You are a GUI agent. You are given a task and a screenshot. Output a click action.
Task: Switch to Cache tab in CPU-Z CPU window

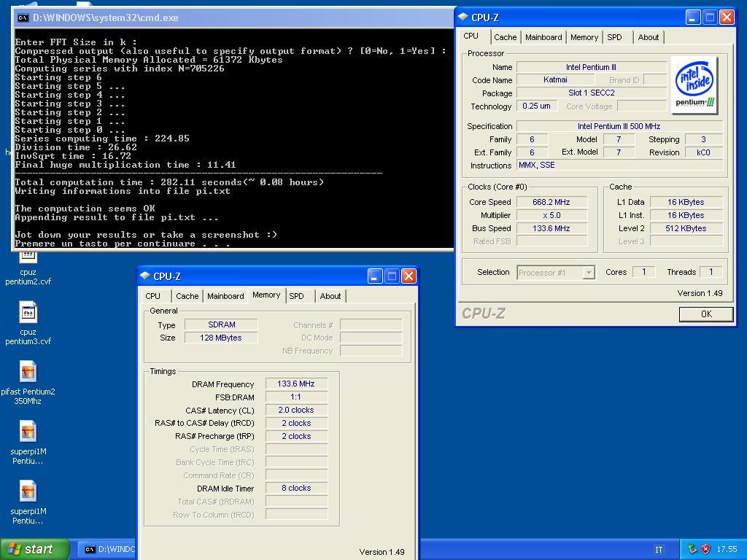click(505, 37)
